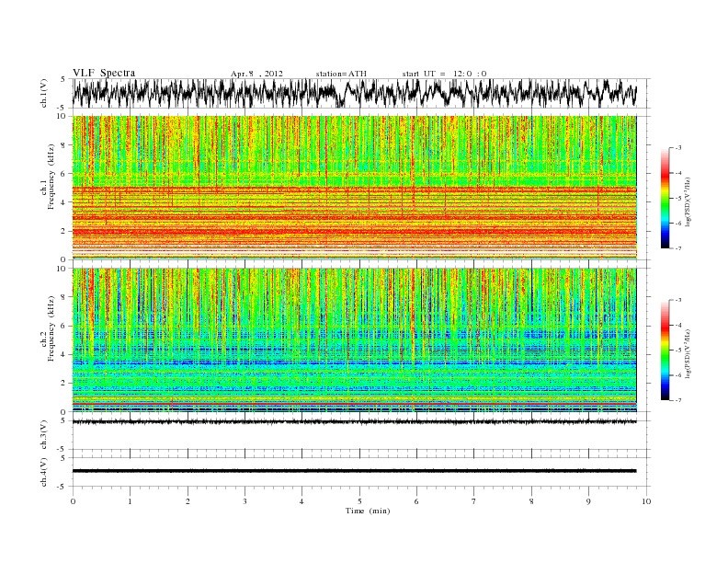Click the "8" tick on the time axis
The width and height of the screenshot is (728, 563).
pyautogui.click(x=531, y=501)
